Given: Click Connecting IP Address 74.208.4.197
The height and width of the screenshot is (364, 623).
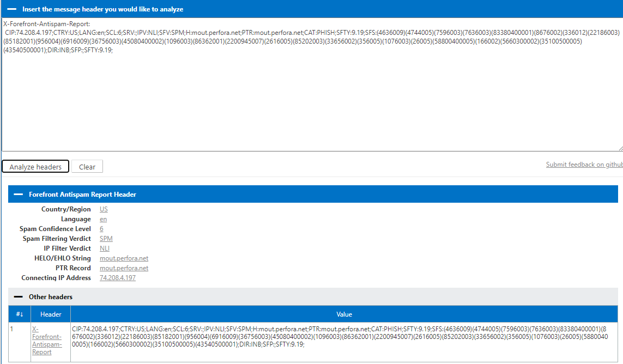Looking at the screenshot, I should click(118, 277).
